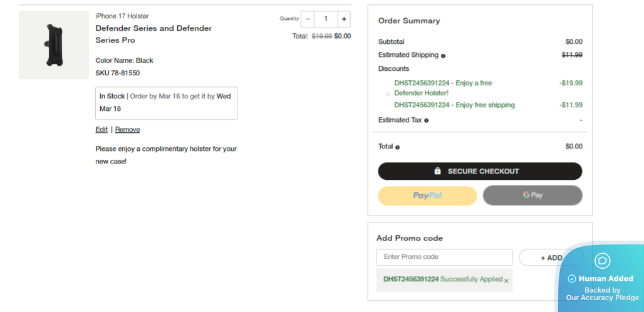Decrease holster quantity with minus button
This screenshot has height=312, width=644.
pos(308,19)
